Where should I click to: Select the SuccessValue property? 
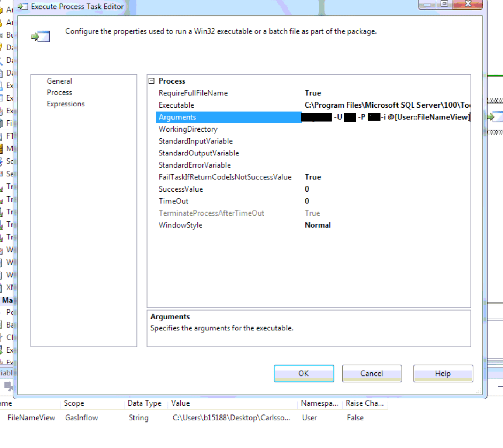coord(181,189)
